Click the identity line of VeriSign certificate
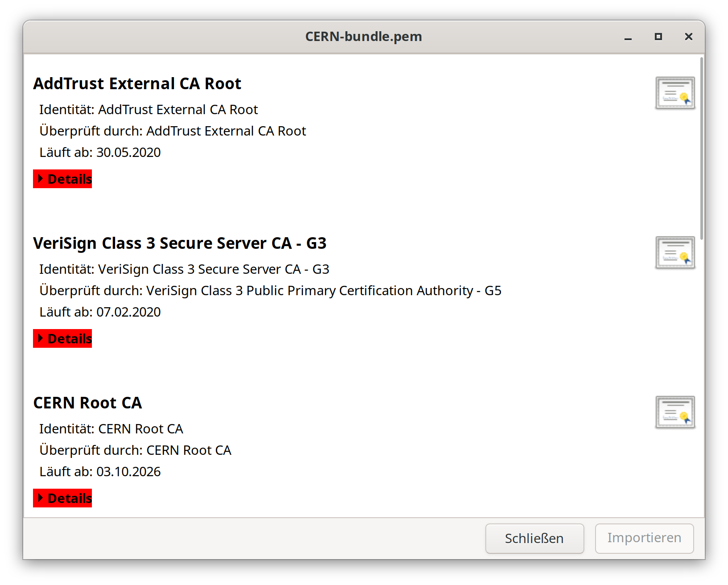728x585 pixels. coord(184,269)
